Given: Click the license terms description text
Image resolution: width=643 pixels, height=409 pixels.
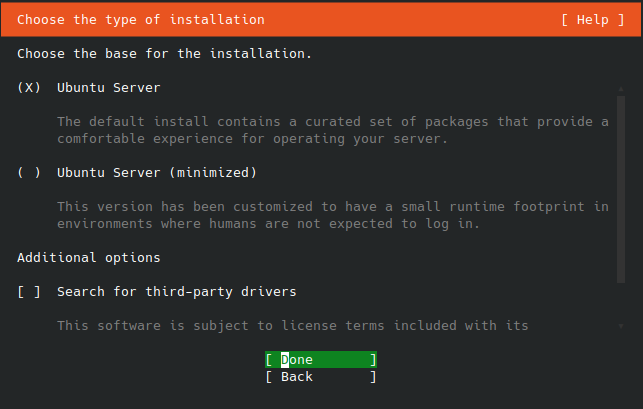Looking at the screenshot, I should [292, 326].
